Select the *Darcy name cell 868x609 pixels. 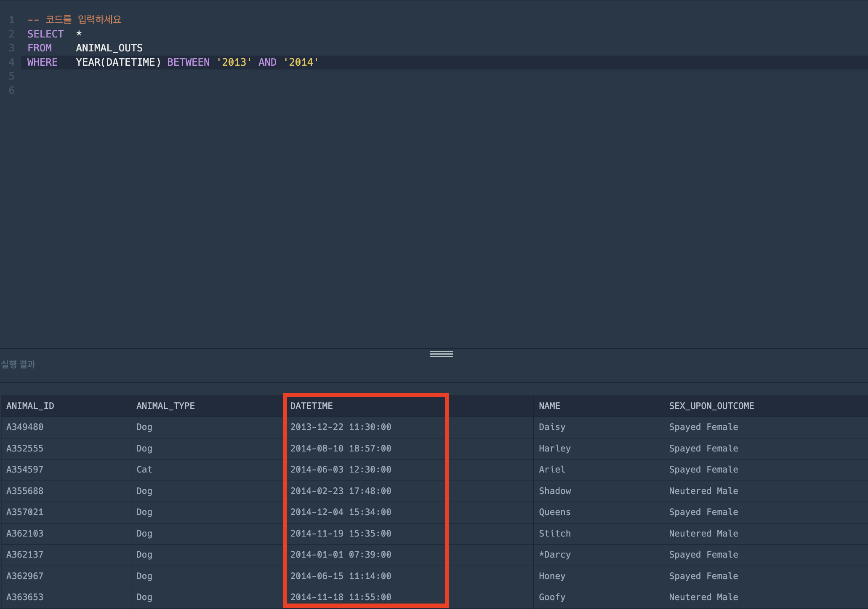tap(555, 555)
